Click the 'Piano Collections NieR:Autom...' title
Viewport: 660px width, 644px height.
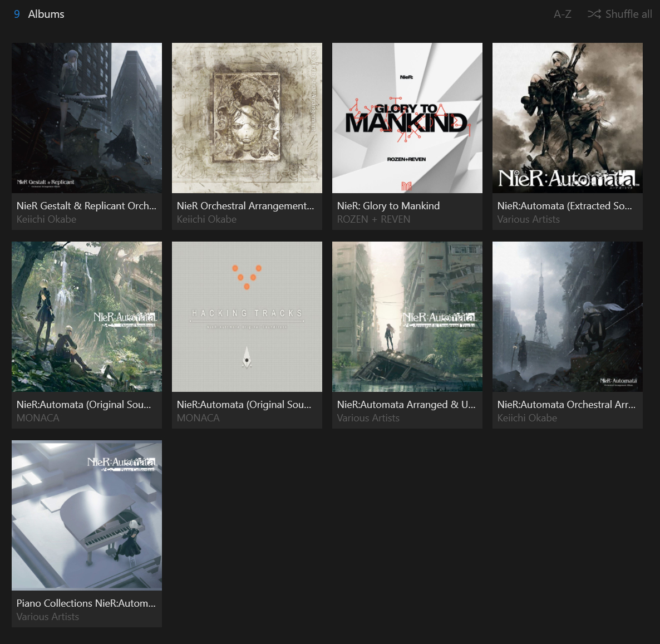pos(86,603)
